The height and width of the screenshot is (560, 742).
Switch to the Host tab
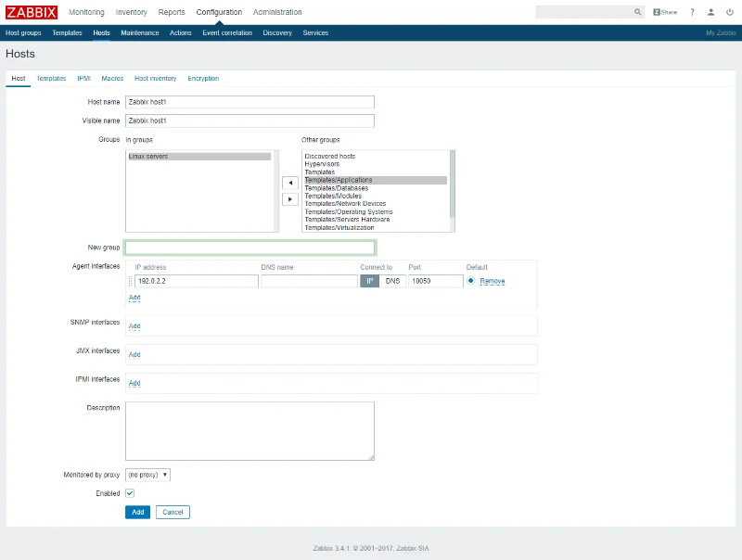19,79
